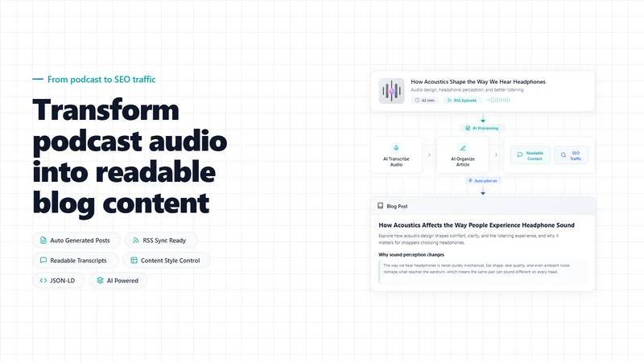Click the blog title How Acoustics Affects the Way People Experience
The width and height of the screenshot is (644, 362).
coord(477,225)
